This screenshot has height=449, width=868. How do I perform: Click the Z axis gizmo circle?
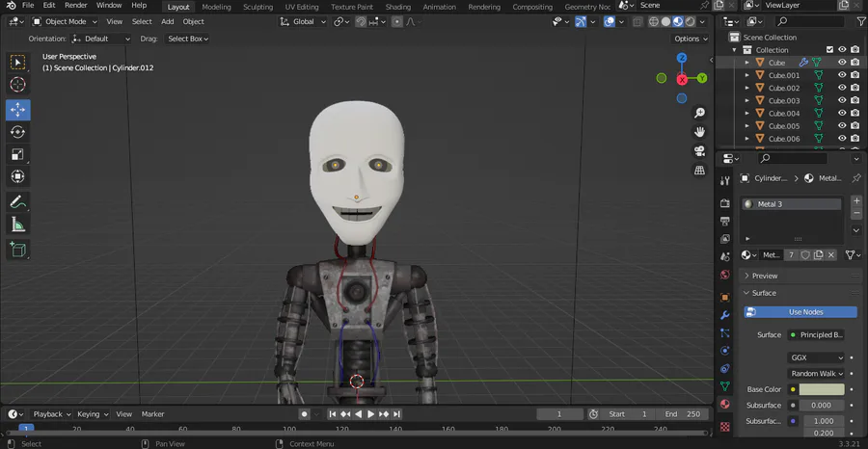coord(682,58)
